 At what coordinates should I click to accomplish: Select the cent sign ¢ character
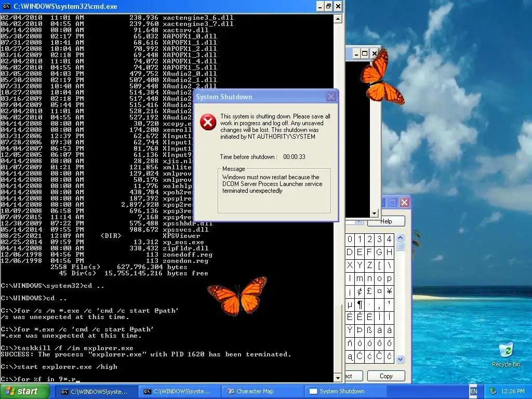[x=360, y=291]
